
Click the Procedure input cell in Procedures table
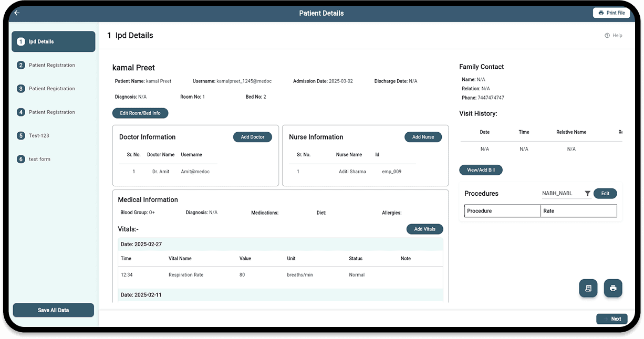[502, 210]
